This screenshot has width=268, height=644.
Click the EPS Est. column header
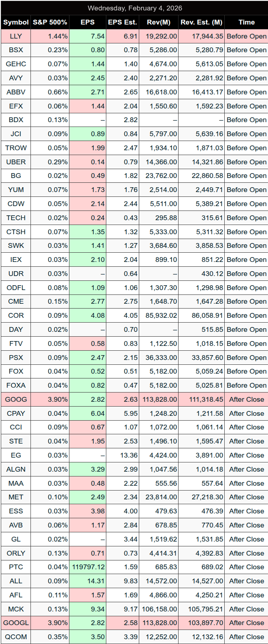122,22
